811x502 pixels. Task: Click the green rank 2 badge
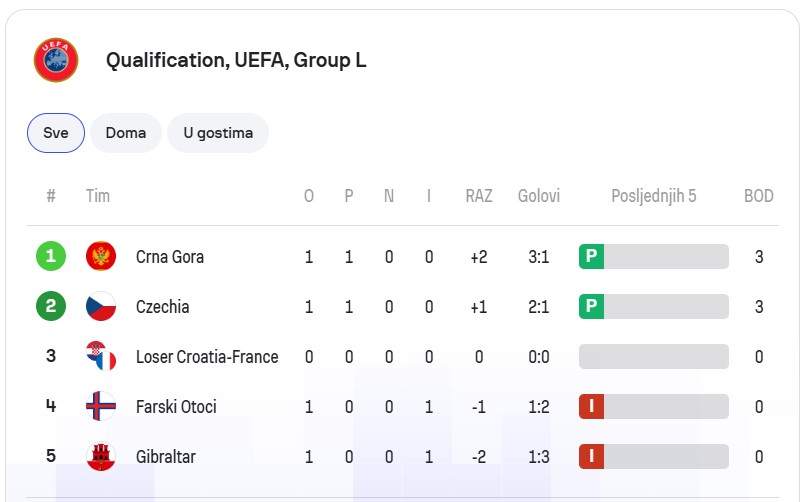[x=51, y=306]
